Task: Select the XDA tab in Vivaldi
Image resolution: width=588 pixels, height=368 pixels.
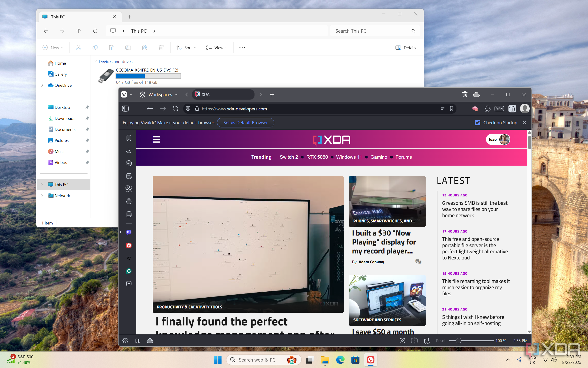Action: click(223, 95)
